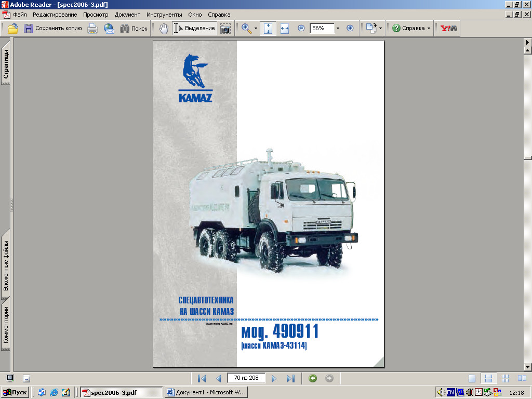Go to the first page
The height and width of the screenshot is (399, 532).
pos(202,378)
